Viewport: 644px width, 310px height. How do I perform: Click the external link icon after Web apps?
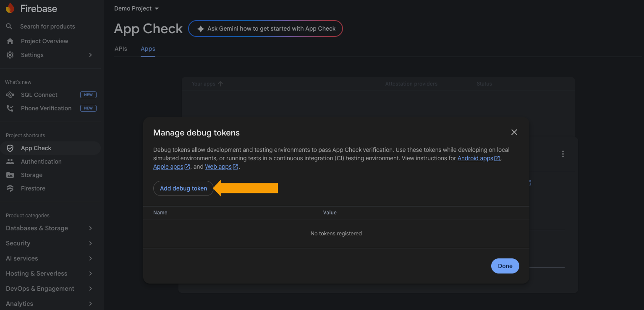tap(236, 167)
